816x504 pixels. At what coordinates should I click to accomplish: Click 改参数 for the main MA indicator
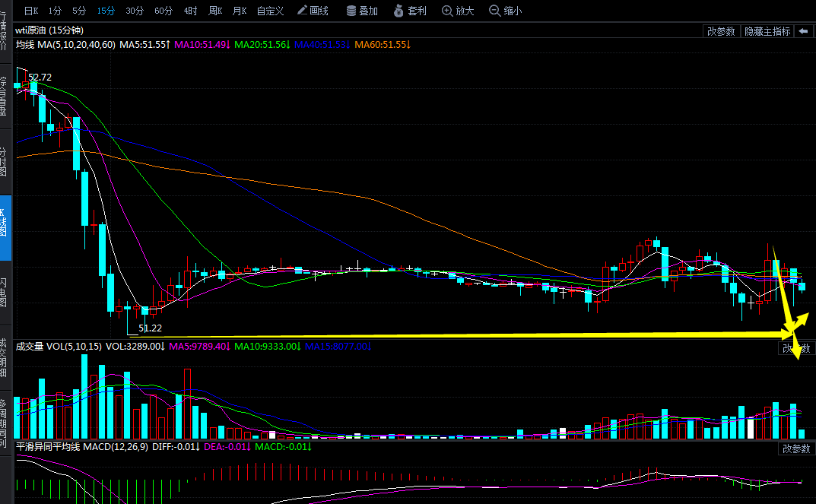(x=721, y=31)
